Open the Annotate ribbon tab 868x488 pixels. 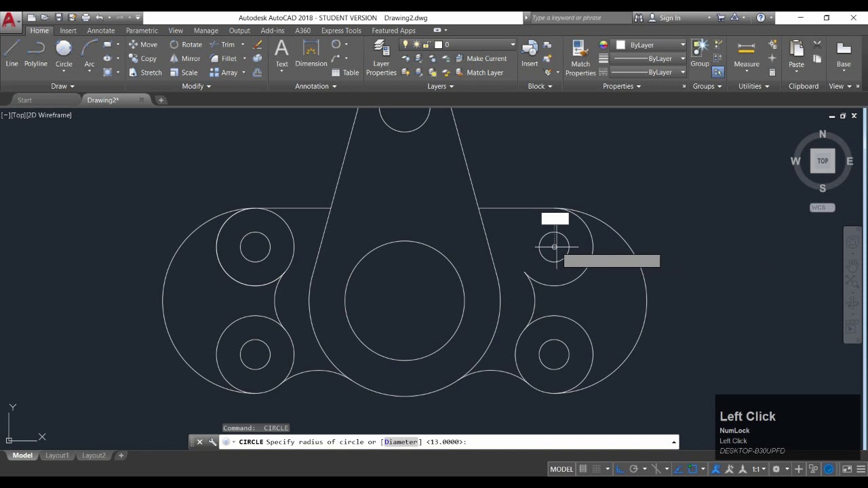pyautogui.click(x=101, y=30)
